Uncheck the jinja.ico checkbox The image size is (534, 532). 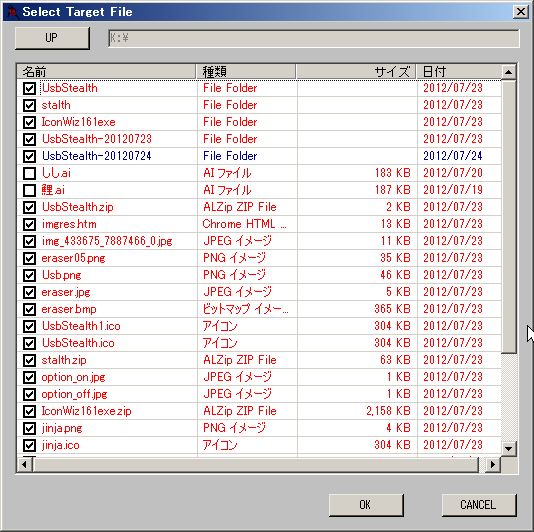[29, 445]
